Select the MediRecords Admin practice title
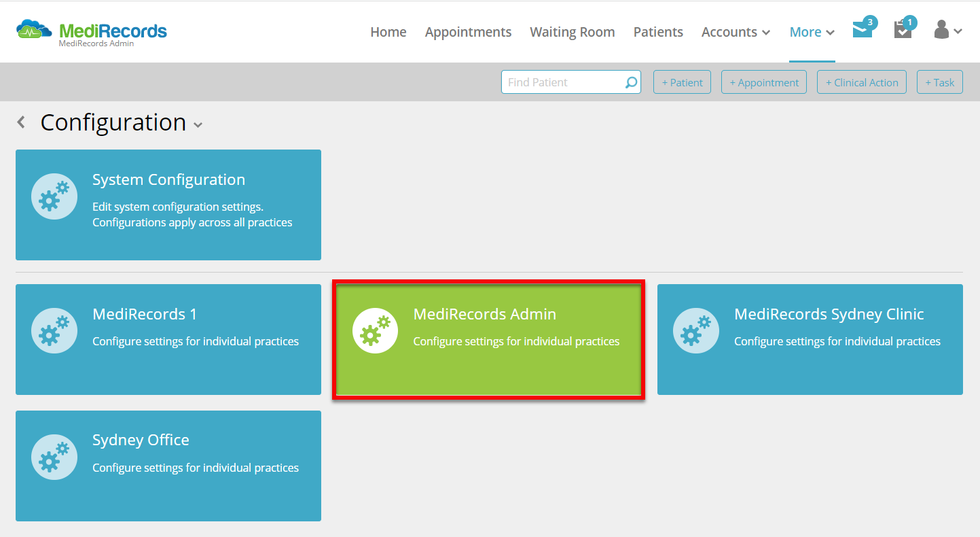Viewport: 980px width, 537px height. click(x=485, y=314)
